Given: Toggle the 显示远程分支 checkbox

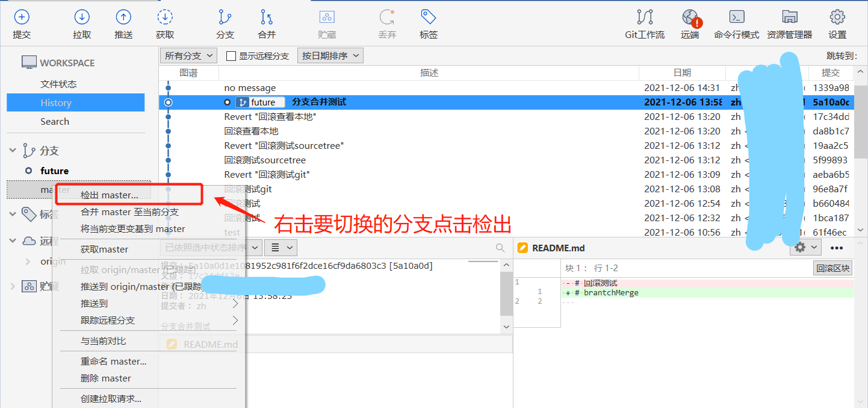Looking at the screenshot, I should pyautogui.click(x=231, y=56).
